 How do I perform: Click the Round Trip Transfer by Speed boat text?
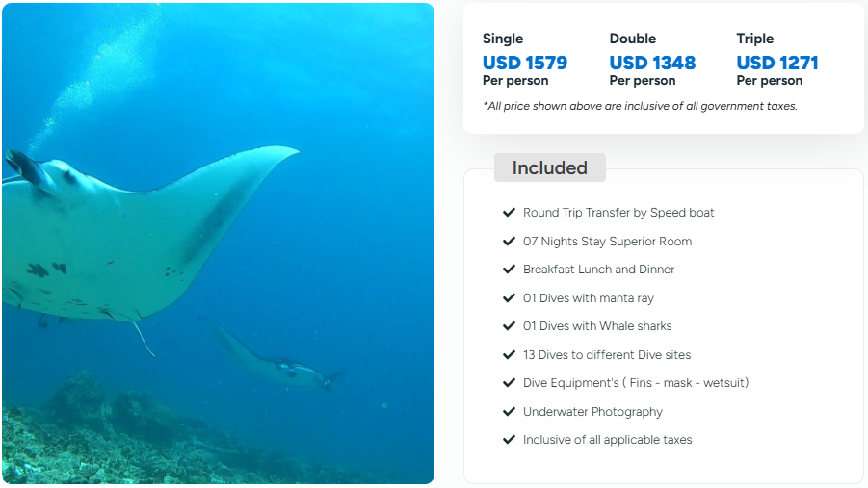coord(618,213)
